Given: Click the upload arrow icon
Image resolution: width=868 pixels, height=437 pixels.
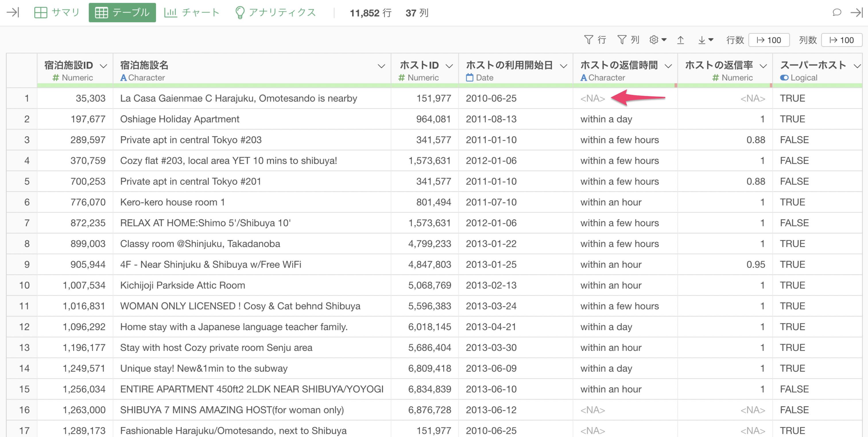Looking at the screenshot, I should tap(680, 40).
